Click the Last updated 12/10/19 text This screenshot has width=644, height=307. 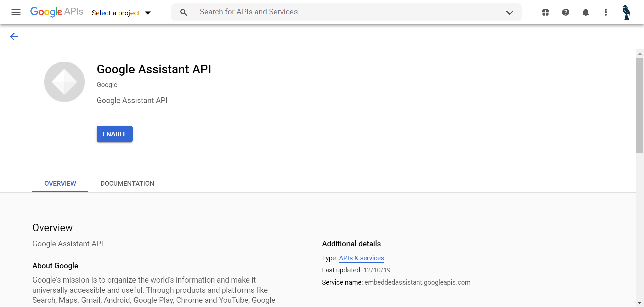tap(356, 270)
